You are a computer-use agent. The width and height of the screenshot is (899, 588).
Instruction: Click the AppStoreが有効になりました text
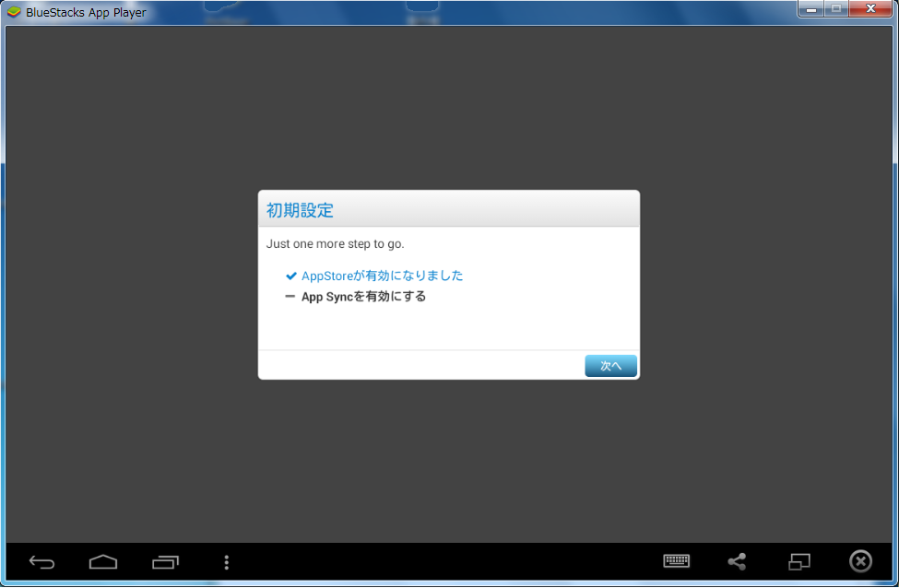[x=382, y=276]
